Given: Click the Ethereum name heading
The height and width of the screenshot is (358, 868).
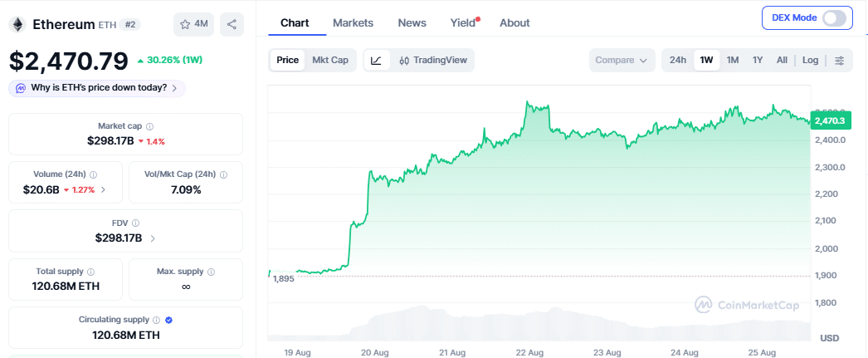Looking at the screenshot, I should click(x=64, y=24).
